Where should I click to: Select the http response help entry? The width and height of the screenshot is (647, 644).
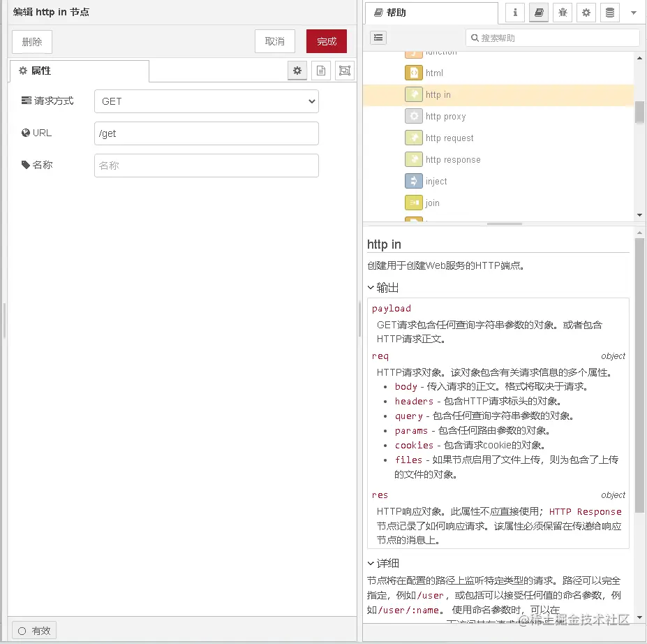[x=498, y=160]
